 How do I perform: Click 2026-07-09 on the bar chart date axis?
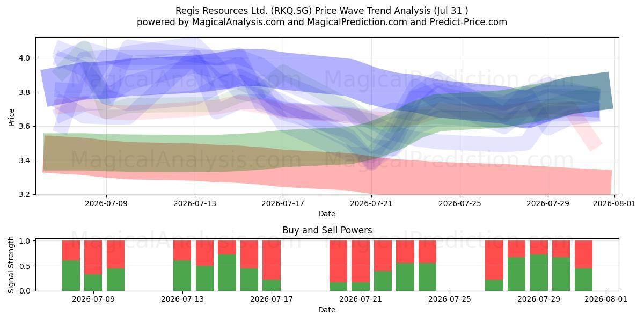(x=93, y=299)
